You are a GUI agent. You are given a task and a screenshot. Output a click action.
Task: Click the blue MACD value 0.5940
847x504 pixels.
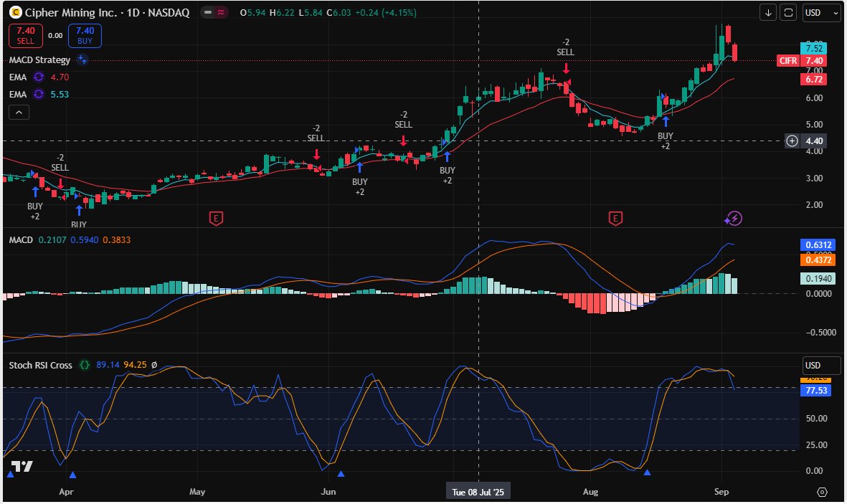pyautogui.click(x=84, y=240)
